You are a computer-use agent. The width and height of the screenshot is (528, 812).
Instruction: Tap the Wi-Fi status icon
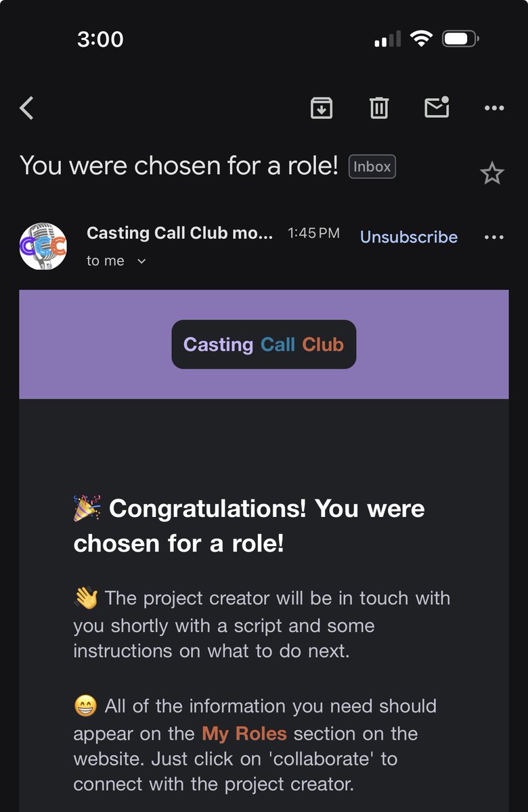[421, 39]
